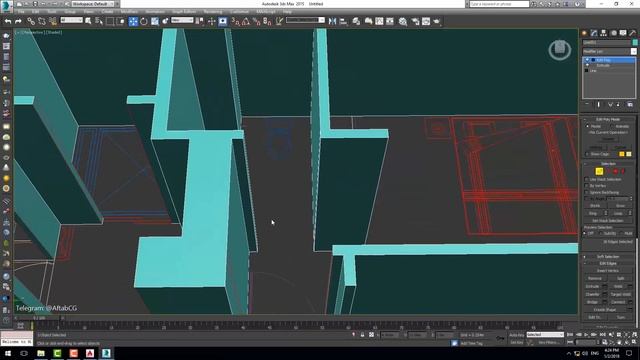Click the second Show Cage color swatch

(x=629, y=154)
